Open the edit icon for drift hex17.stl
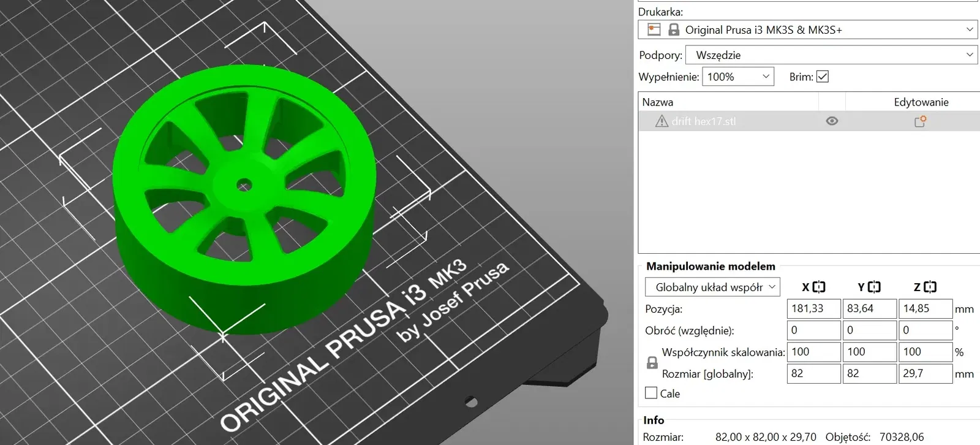 [x=920, y=121]
